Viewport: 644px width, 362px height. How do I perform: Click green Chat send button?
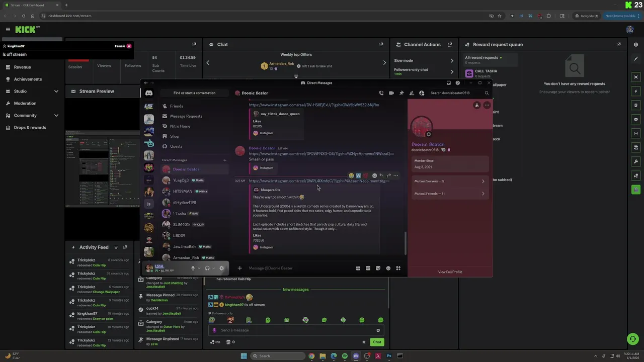coord(377,342)
